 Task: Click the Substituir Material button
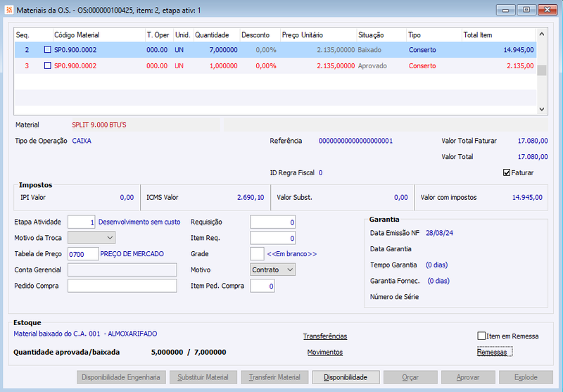203,377
